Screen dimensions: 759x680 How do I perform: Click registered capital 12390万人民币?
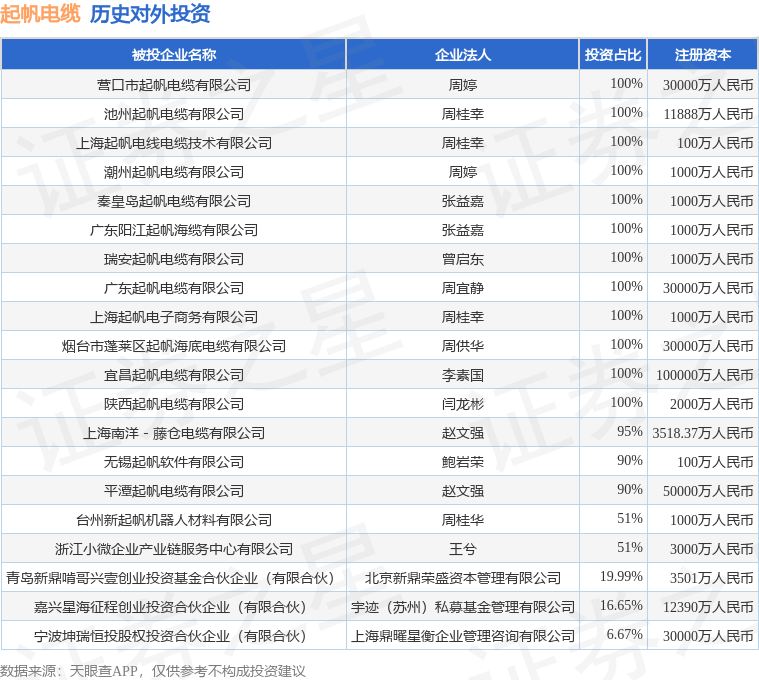point(708,607)
